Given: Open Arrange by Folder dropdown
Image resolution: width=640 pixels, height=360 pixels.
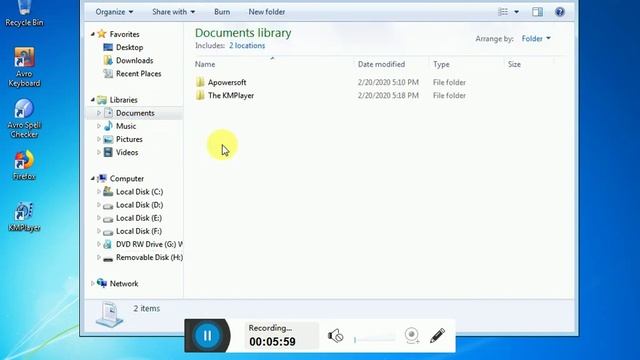Looking at the screenshot, I should [536, 38].
